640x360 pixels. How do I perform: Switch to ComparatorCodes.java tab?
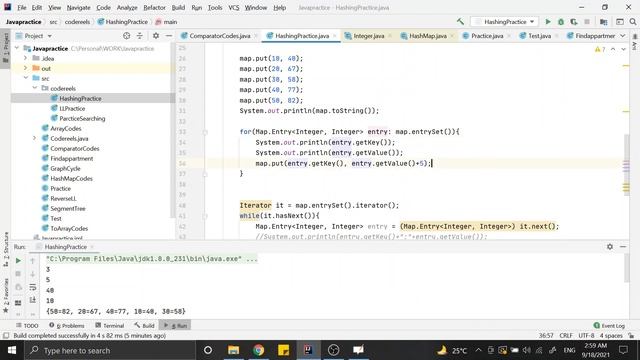point(220,36)
